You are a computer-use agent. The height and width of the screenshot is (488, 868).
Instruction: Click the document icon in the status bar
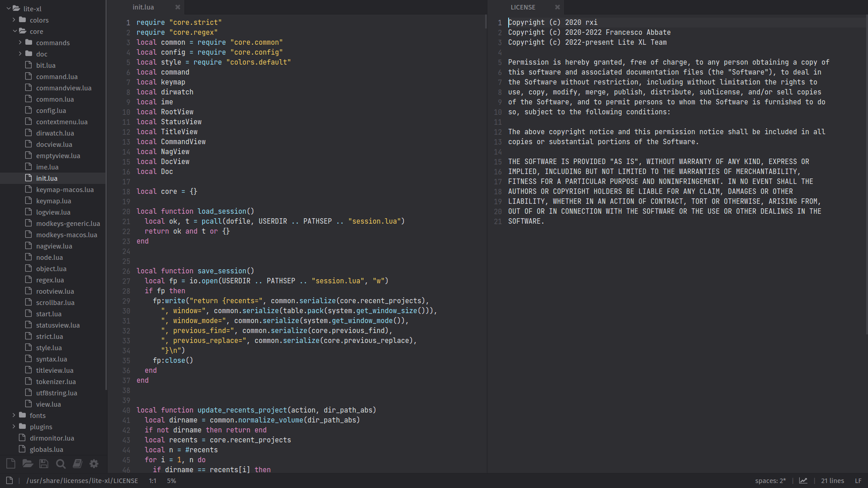pyautogui.click(x=9, y=480)
